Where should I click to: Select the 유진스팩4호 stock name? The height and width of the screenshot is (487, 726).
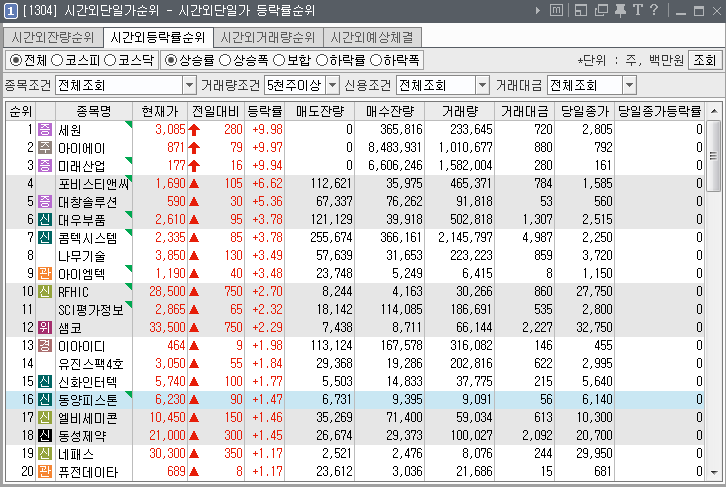(91, 364)
